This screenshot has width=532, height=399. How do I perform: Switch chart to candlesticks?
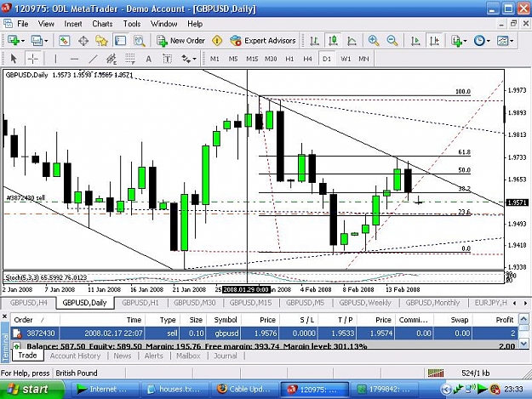(333, 41)
